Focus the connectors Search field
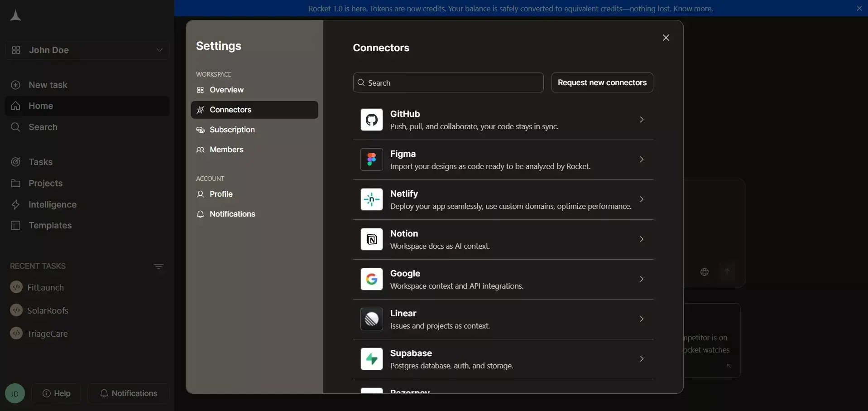Viewport: 868px width, 411px height. click(448, 82)
